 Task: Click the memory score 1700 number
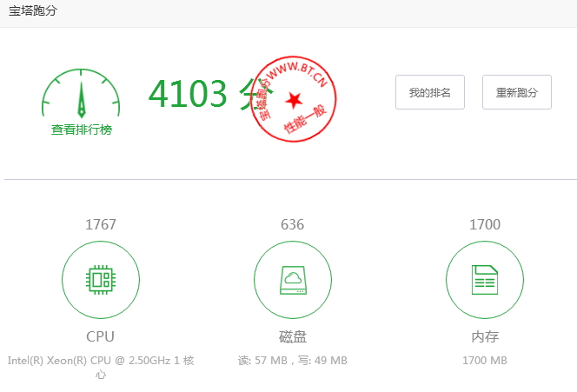[x=484, y=225]
